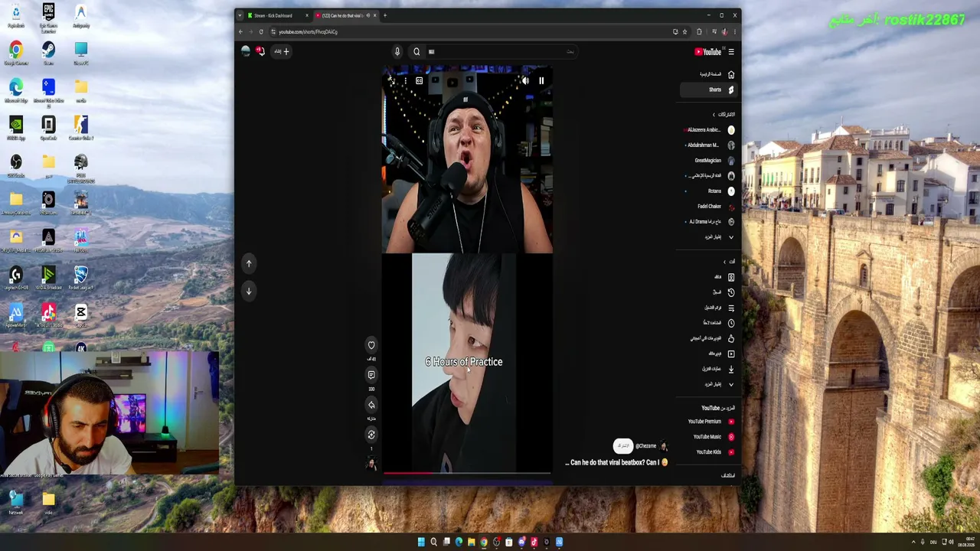Open the You section chevron heading
This screenshot has height=551, width=980.
click(x=729, y=262)
